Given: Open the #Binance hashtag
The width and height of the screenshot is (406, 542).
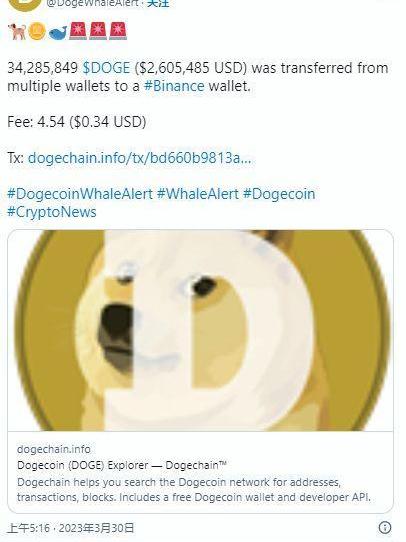Looking at the screenshot, I should click(x=174, y=86).
